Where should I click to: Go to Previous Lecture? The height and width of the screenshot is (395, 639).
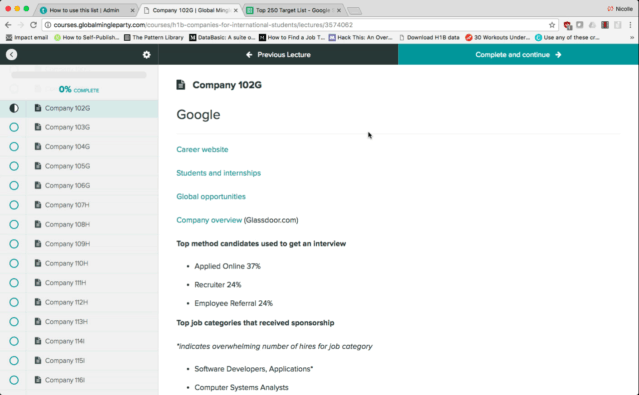point(278,55)
